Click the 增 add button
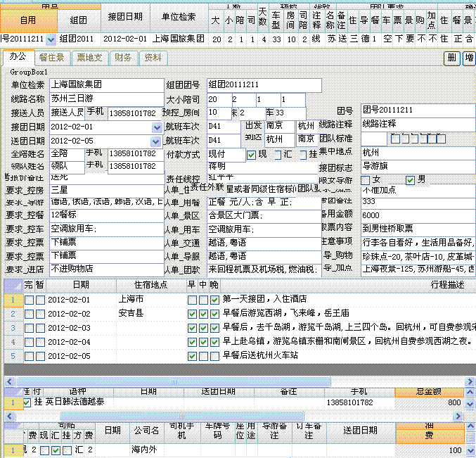The image size is (476, 458). (x=469, y=58)
